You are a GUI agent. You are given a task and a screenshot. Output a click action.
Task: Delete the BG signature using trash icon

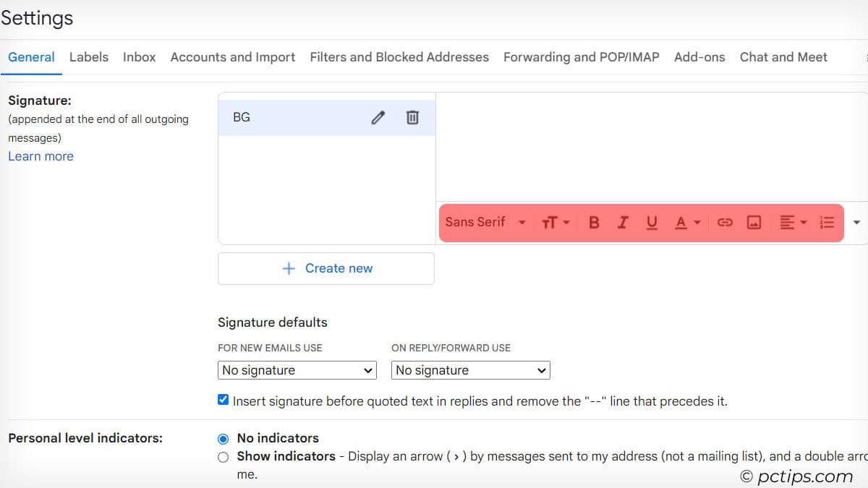point(412,117)
